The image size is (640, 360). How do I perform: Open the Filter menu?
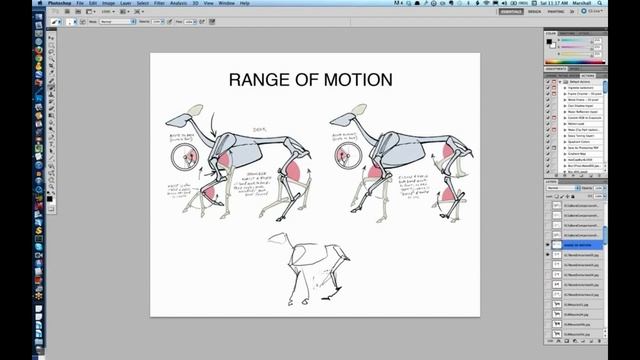pyautogui.click(x=159, y=3)
